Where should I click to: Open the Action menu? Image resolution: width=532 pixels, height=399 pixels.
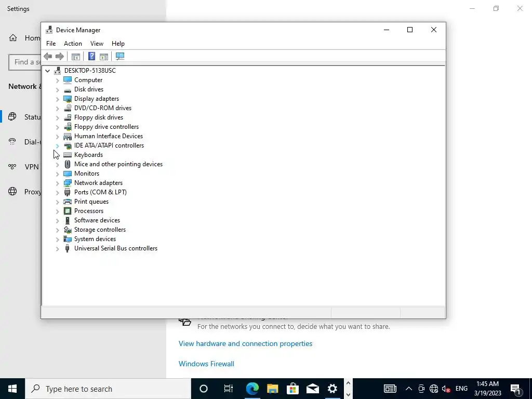(x=73, y=44)
